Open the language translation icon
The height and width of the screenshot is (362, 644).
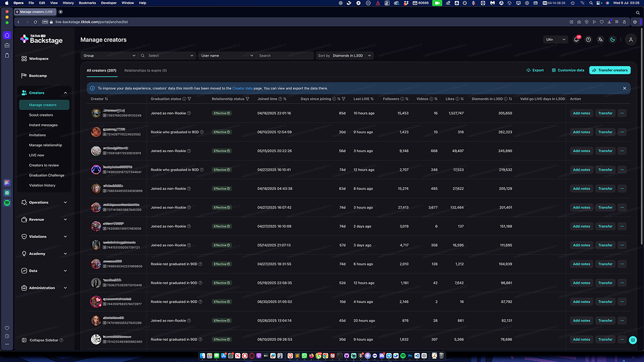click(600, 40)
